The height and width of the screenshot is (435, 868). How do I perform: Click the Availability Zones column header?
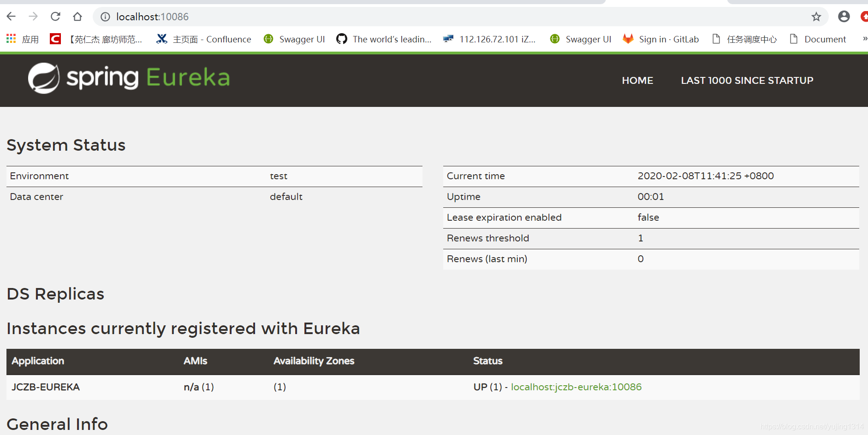314,361
